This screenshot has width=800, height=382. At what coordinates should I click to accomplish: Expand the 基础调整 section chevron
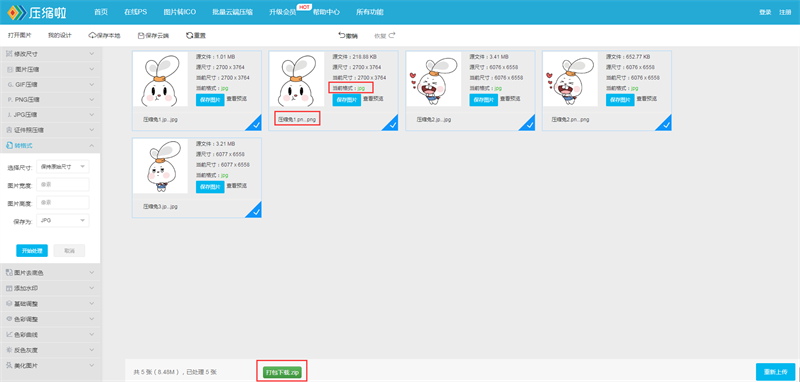tap(91, 303)
